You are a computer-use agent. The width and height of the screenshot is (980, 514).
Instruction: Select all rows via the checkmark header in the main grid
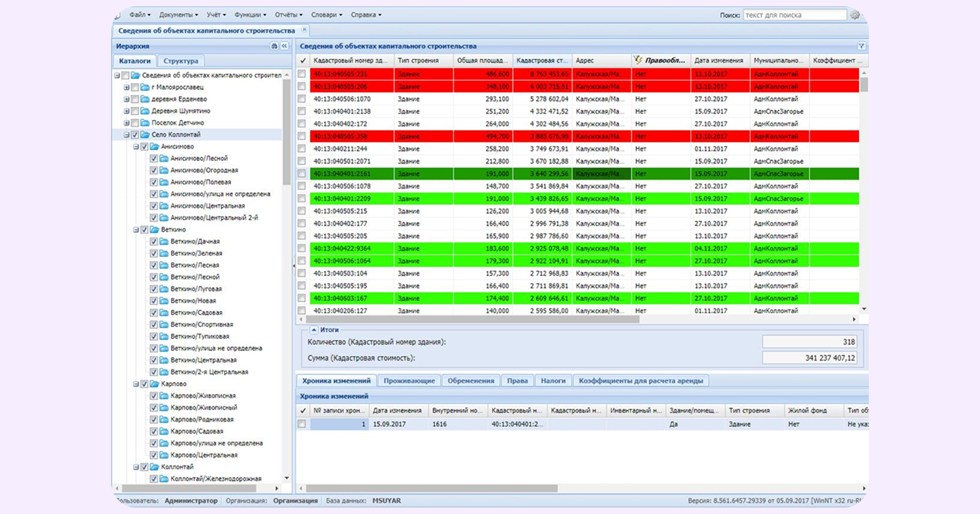click(302, 61)
